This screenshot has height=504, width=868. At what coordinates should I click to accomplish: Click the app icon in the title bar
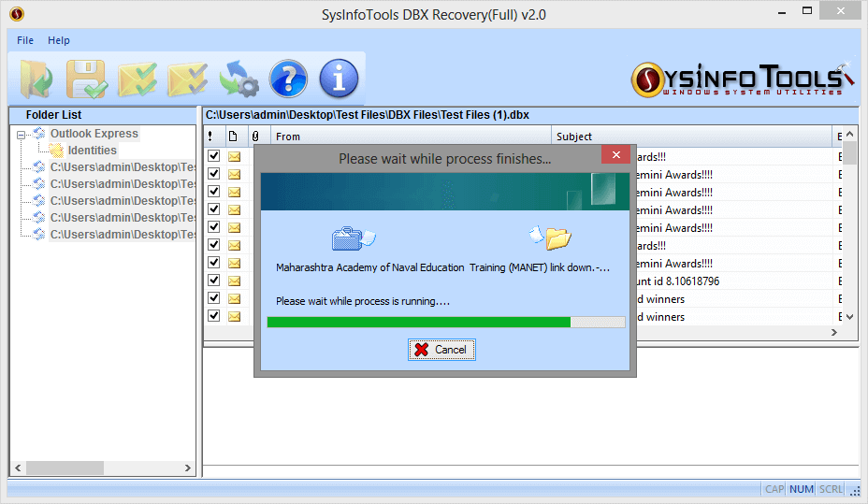tap(17, 14)
